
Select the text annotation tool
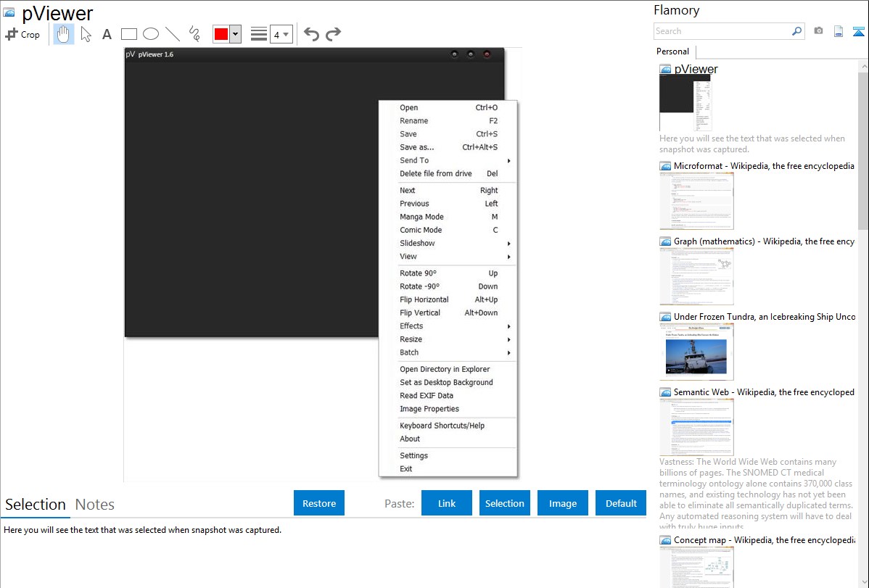coord(107,34)
